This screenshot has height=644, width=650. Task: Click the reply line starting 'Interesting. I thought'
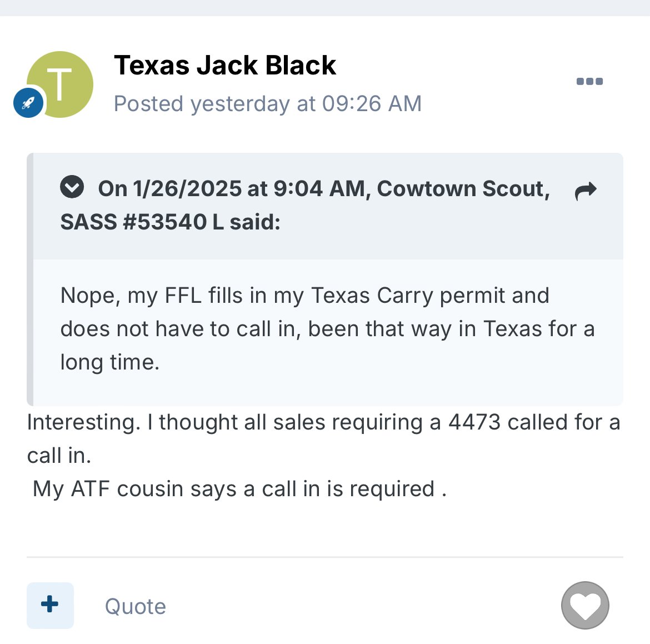click(x=323, y=422)
